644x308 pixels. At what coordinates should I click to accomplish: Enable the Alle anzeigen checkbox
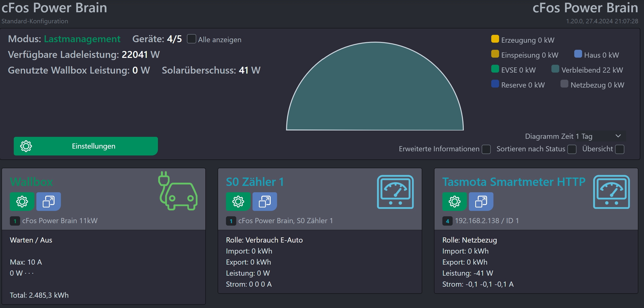point(192,39)
